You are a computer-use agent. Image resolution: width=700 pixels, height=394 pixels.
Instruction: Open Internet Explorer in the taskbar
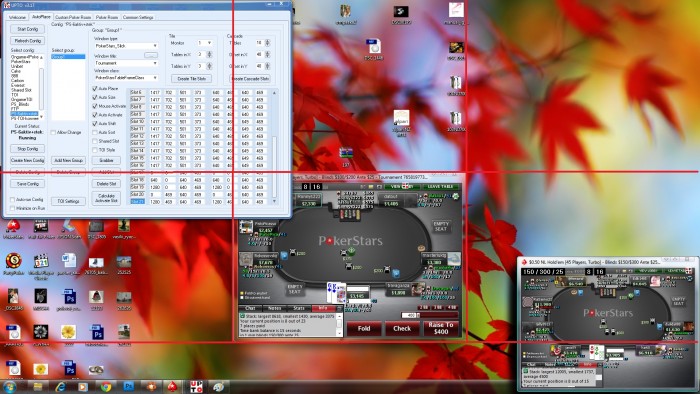pyautogui.click(x=60, y=387)
